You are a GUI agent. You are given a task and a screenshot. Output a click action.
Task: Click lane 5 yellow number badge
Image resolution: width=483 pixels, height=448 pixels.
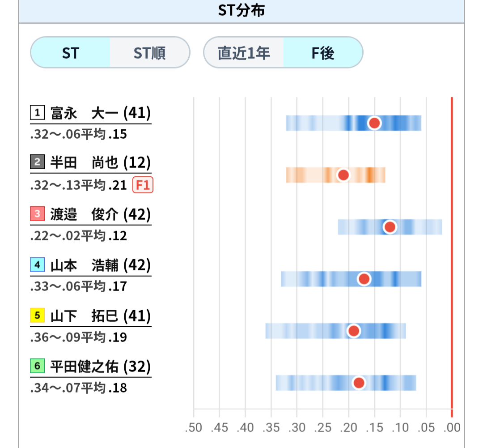pyautogui.click(x=37, y=316)
